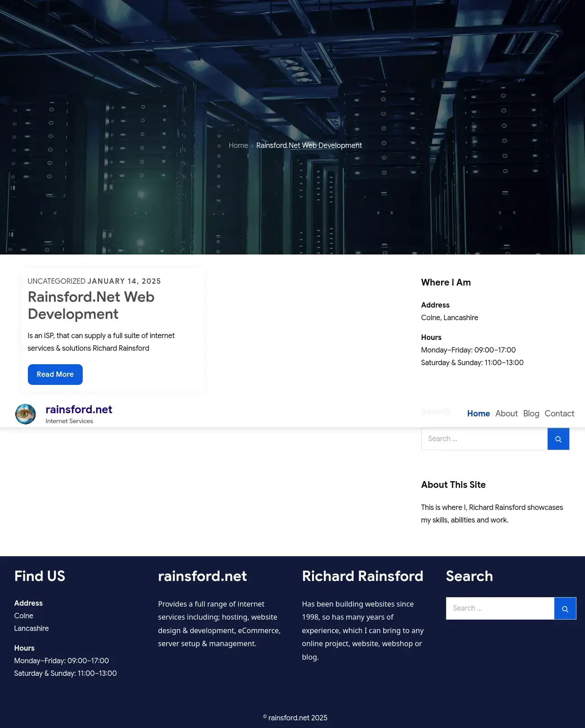
Task: Submit the sidebar search with magnifier button
Action: click(558, 439)
